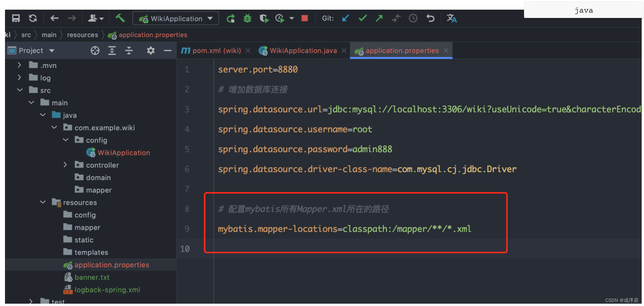Image resolution: width=644 pixels, height=306 pixels.
Task: Update project with the blue Git update arrow
Action: click(x=345, y=18)
